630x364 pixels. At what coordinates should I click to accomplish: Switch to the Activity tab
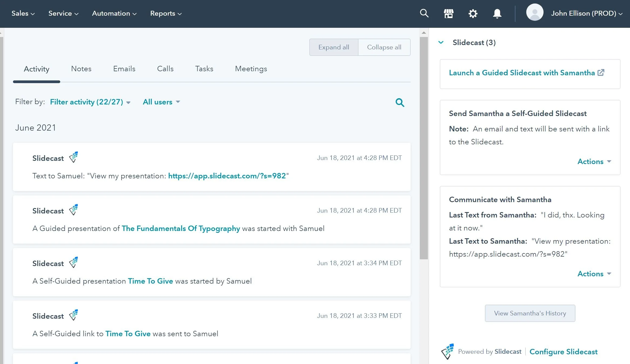click(36, 69)
